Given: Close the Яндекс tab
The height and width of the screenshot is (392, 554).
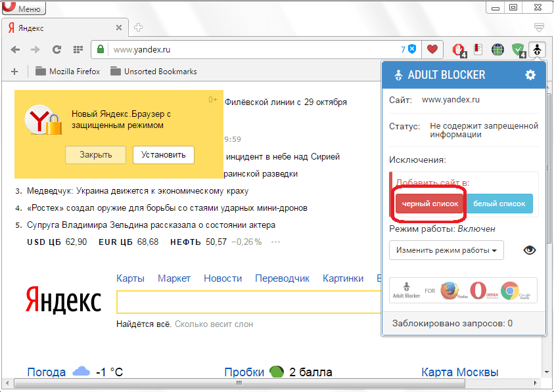Looking at the screenshot, I should point(119,28).
